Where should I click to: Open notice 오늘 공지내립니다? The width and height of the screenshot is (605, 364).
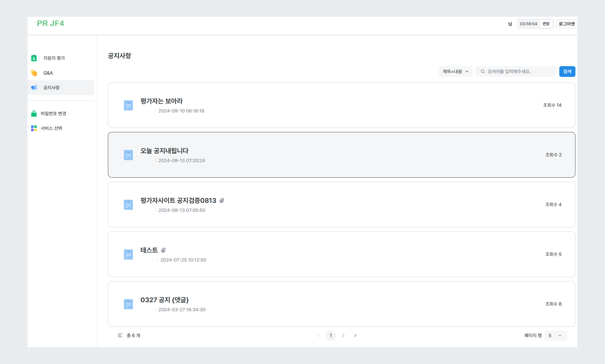(x=341, y=155)
